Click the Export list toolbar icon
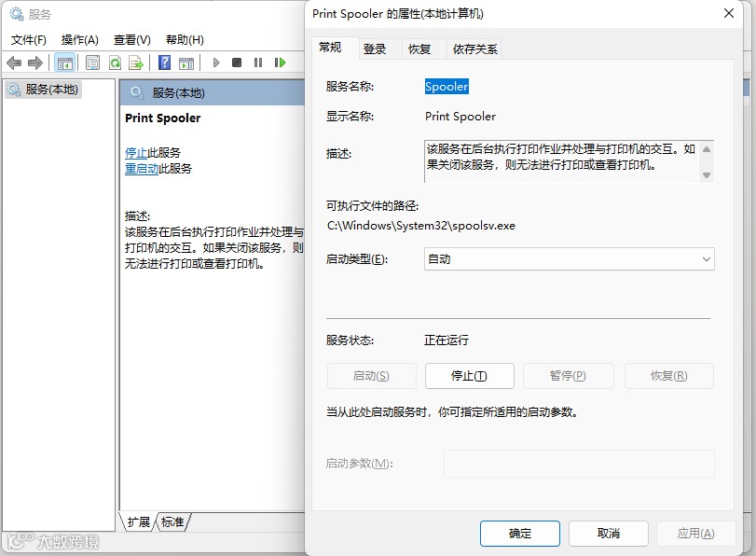The width and height of the screenshot is (756, 556). tap(136, 63)
